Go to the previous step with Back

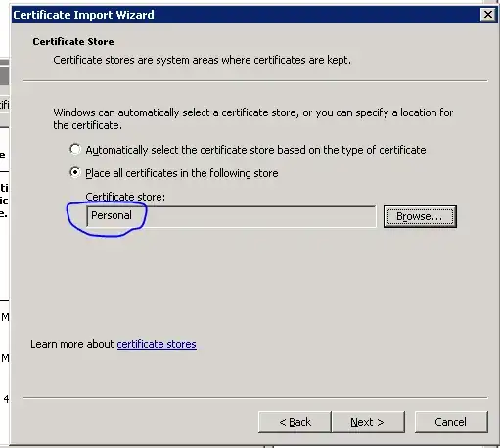pos(295,422)
